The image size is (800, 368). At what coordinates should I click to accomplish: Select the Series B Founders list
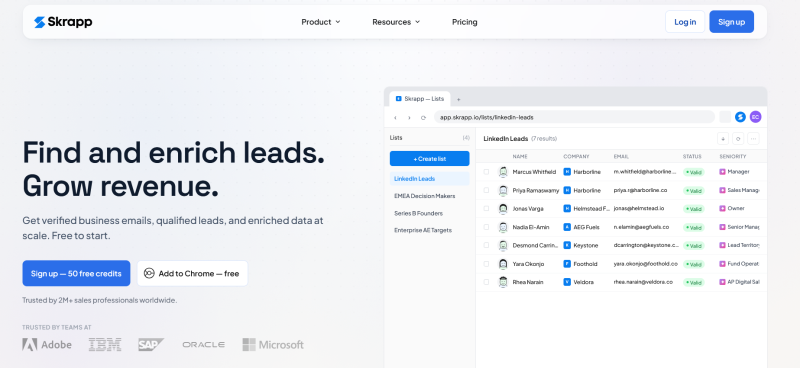(x=430, y=213)
